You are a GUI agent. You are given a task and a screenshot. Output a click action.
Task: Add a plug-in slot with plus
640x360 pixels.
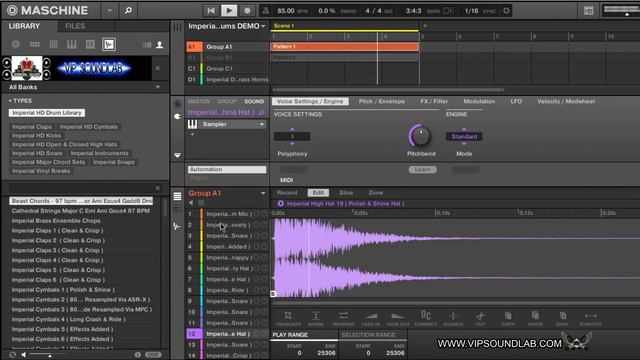192,134
